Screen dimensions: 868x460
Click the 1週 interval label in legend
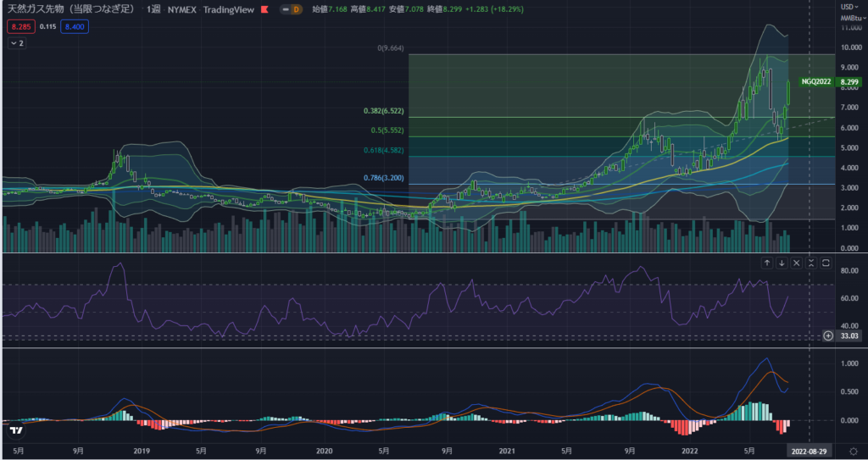153,8
